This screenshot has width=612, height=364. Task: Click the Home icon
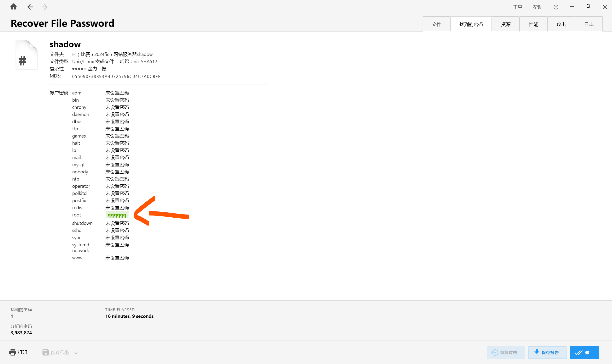(x=13, y=7)
